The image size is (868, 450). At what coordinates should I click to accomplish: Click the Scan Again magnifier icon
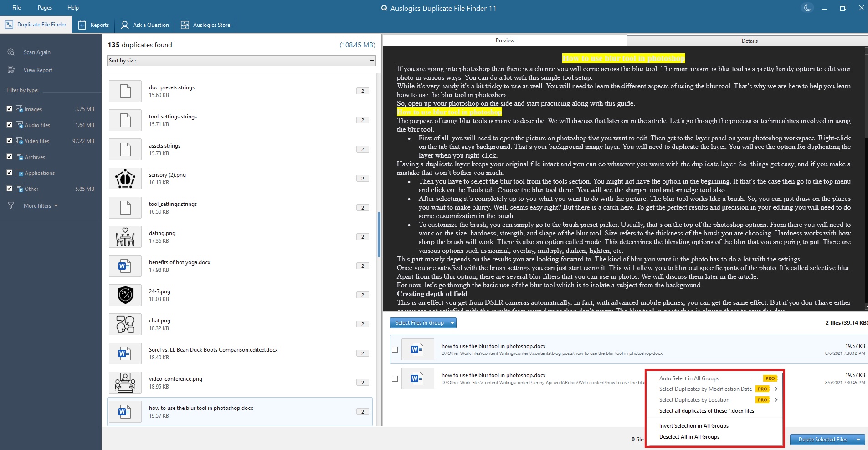tap(11, 52)
